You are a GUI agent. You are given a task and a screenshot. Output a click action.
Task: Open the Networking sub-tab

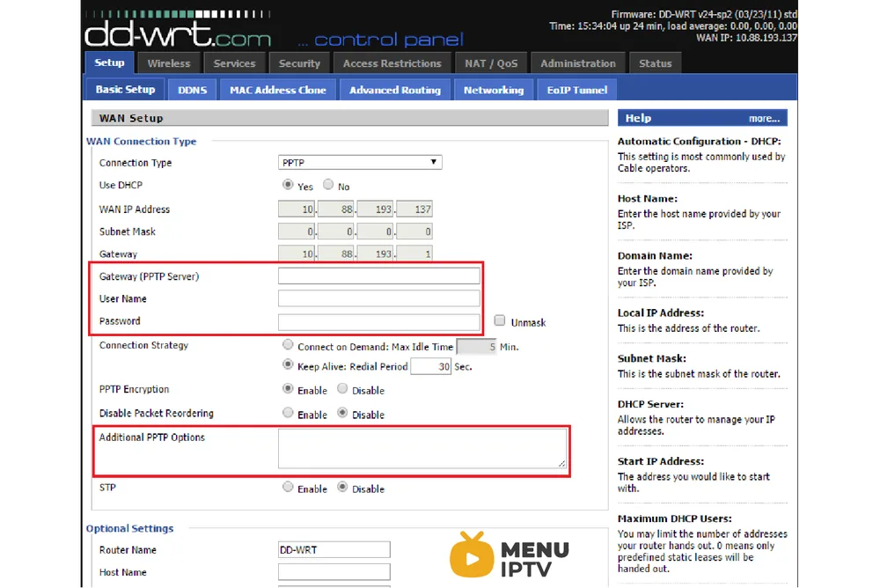pyautogui.click(x=494, y=90)
